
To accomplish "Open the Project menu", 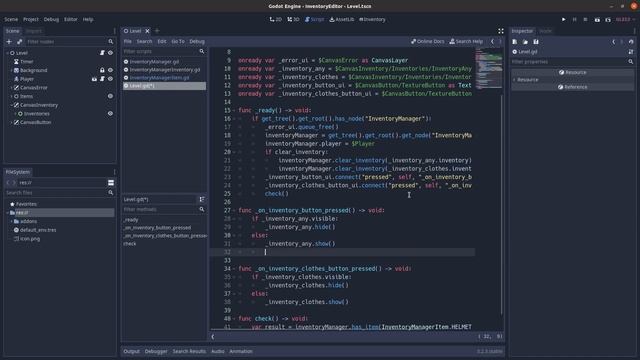I will [31, 19].
